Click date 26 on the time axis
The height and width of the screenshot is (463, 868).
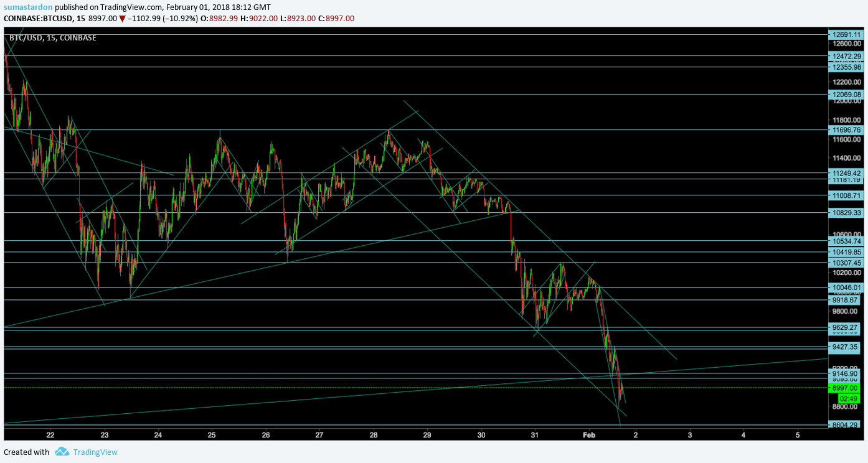[266, 434]
